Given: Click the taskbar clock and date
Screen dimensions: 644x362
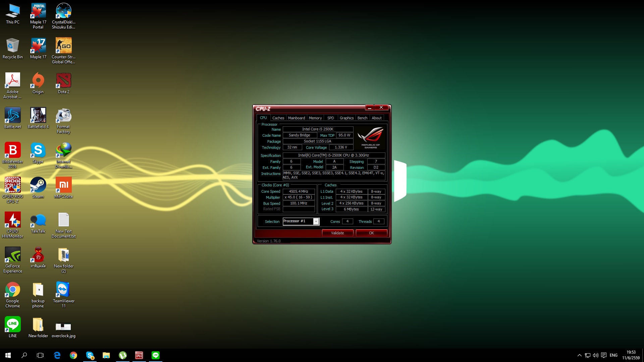Looking at the screenshot, I should (631, 355).
